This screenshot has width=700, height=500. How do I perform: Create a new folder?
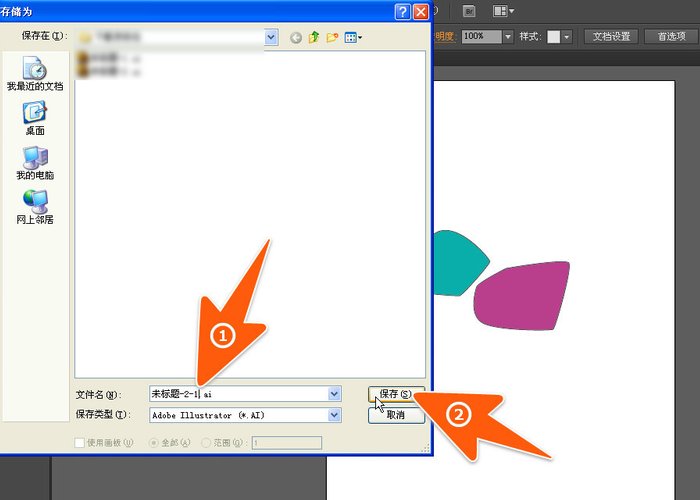pyautogui.click(x=331, y=37)
